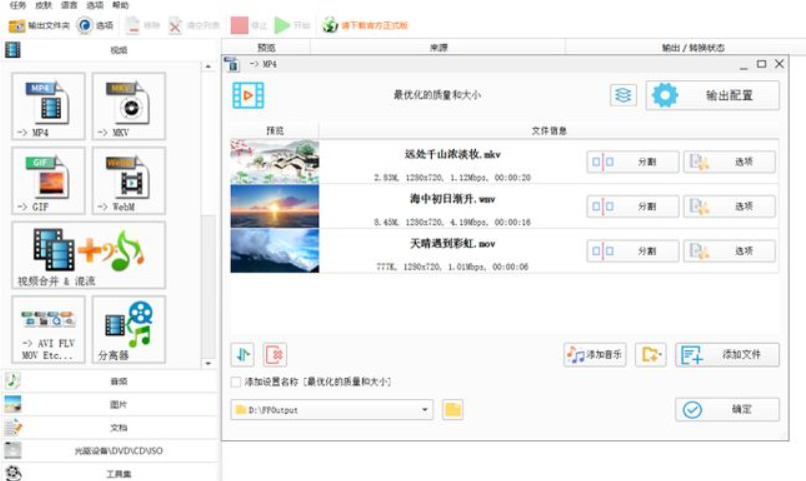Click the sort order icon below file list

click(x=243, y=355)
